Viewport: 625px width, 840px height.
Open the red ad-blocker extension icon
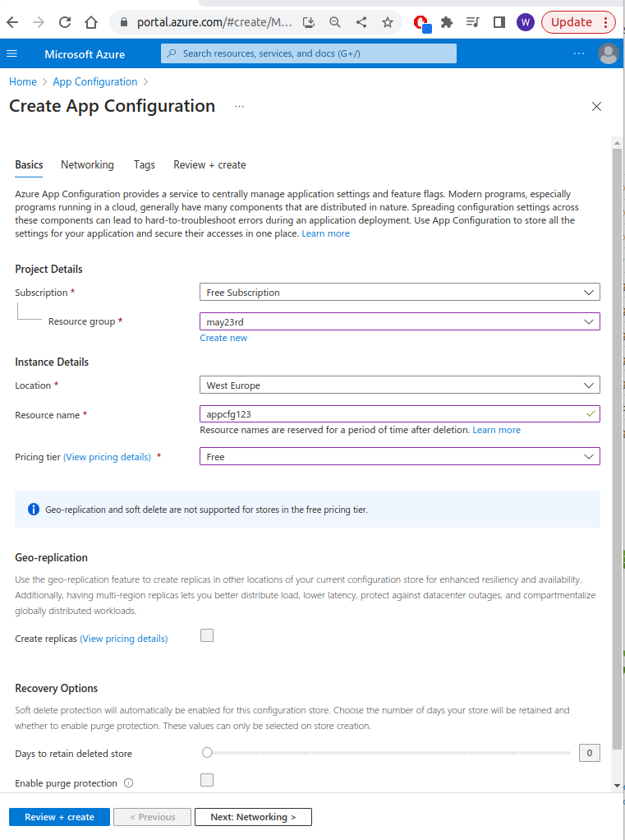(421, 23)
